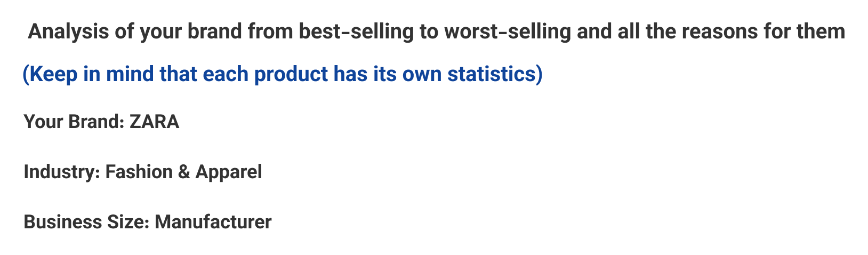The width and height of the screenshot is (868, 255).
Task: Click the word "worst-selling" in the heading
Action: tap(508, 32)
